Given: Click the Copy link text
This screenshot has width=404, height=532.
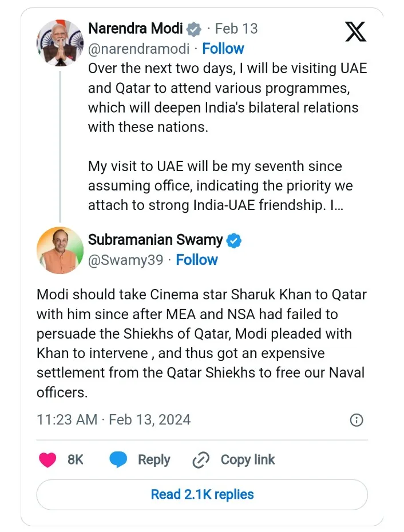Looking at the screenshot, I should click(248, 460).
